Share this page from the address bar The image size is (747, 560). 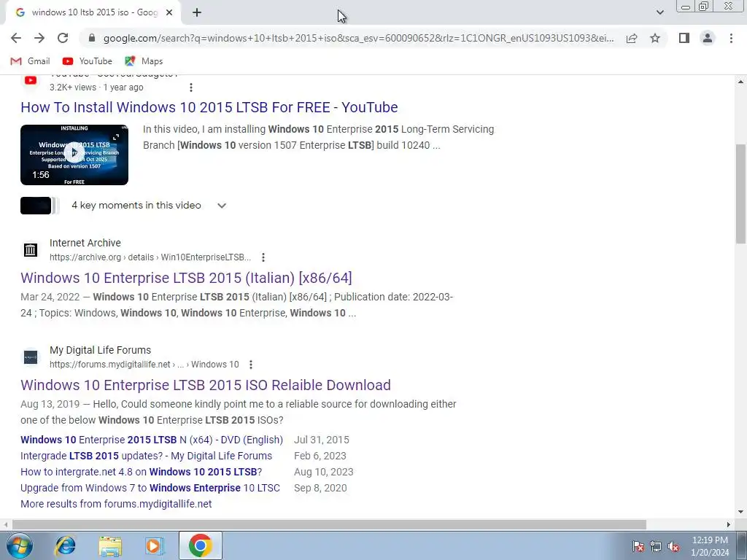(x=632, y=38)
